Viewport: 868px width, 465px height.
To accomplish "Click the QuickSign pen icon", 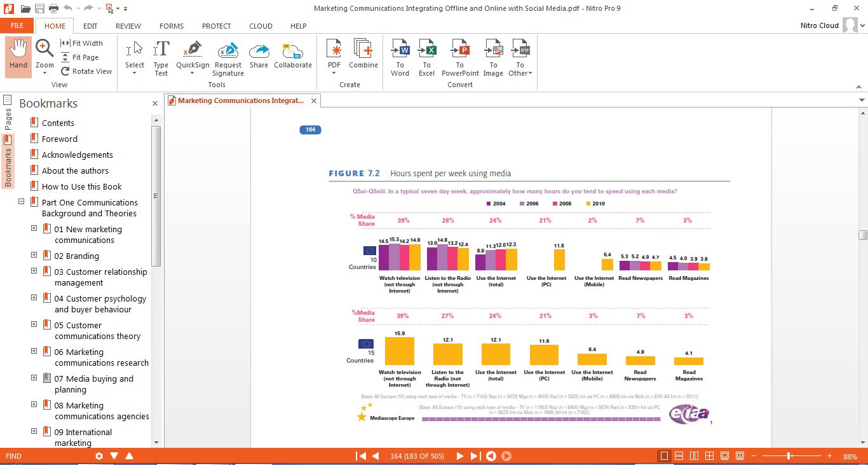I will point(193,50).
